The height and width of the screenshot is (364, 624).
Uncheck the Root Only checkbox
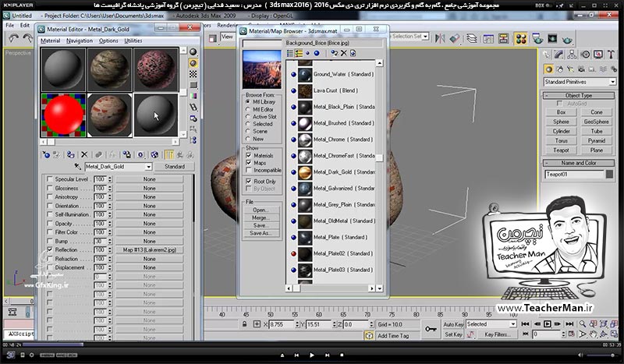(x=249, y=182)
